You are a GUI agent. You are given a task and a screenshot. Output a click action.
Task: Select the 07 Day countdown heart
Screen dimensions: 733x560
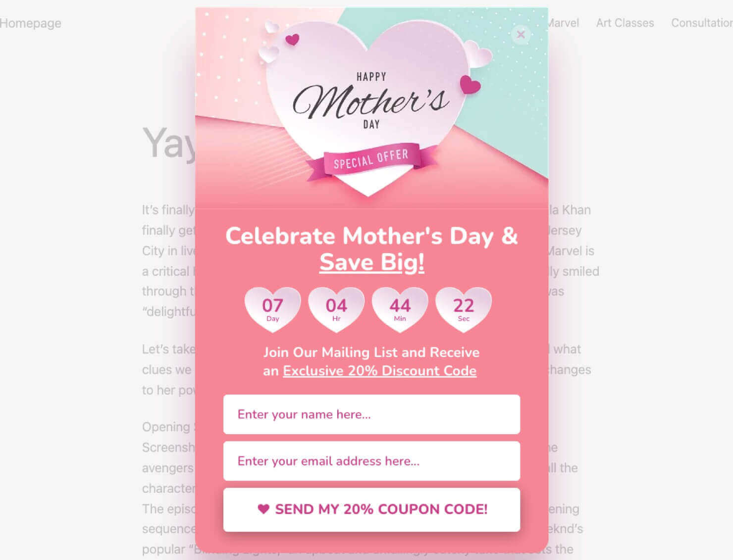273,308
